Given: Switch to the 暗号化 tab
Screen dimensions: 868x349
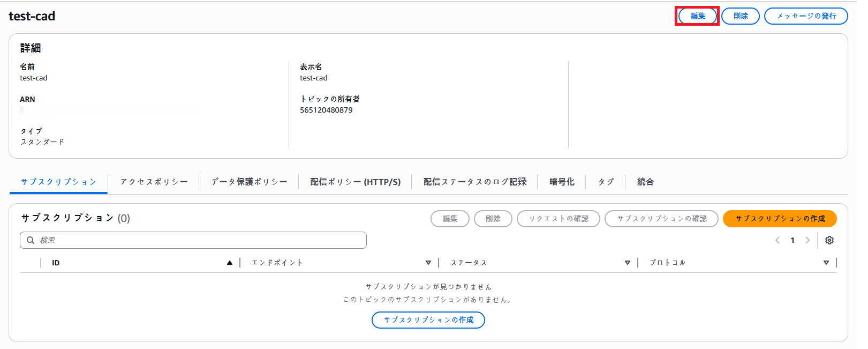Looking at the screenshot, I should (562, 182).
